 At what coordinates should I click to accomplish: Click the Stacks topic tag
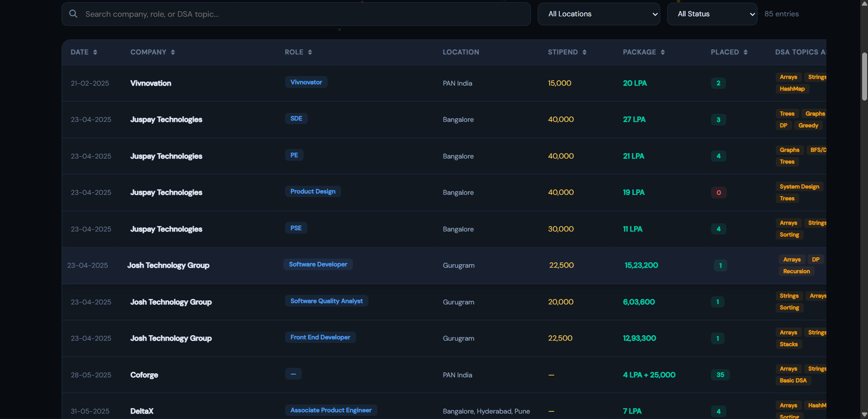pos(788,344)
